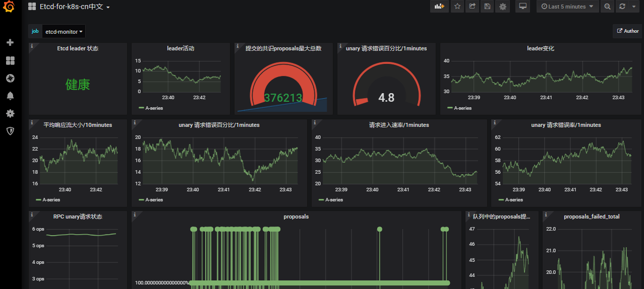
Task: Open the refresh interval dropdown arrow
Action: [634, 7]
